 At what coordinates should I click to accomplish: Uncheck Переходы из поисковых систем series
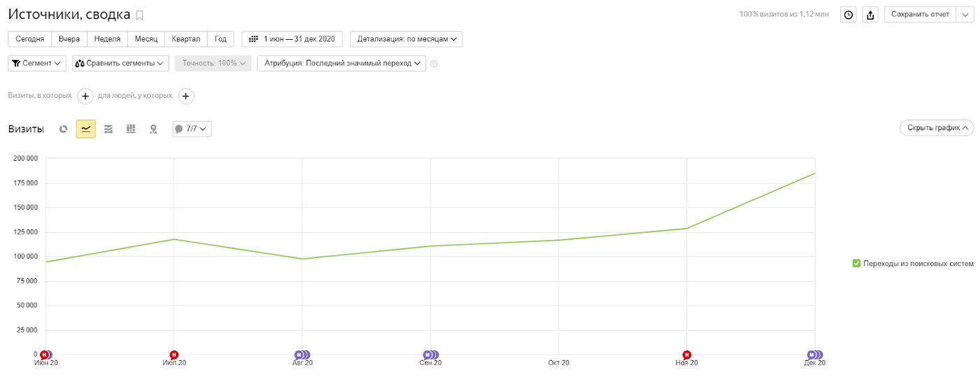pos(856,264)
